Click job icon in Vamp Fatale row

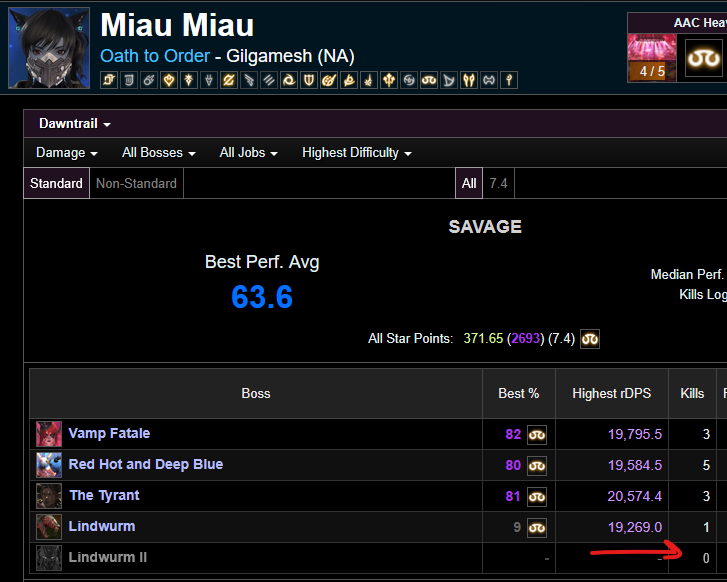click(537, 435)
